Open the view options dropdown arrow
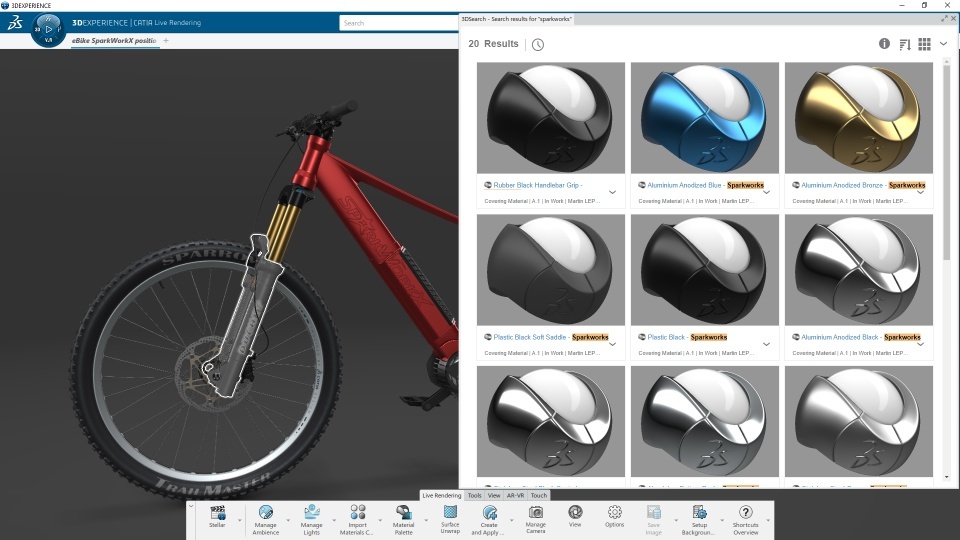 (x=943, y=44)
